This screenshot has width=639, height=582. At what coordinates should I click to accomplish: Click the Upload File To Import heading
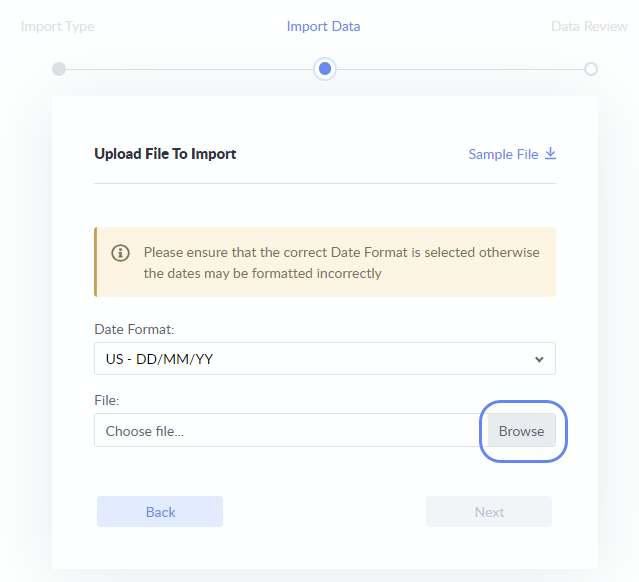pos(165,154)
